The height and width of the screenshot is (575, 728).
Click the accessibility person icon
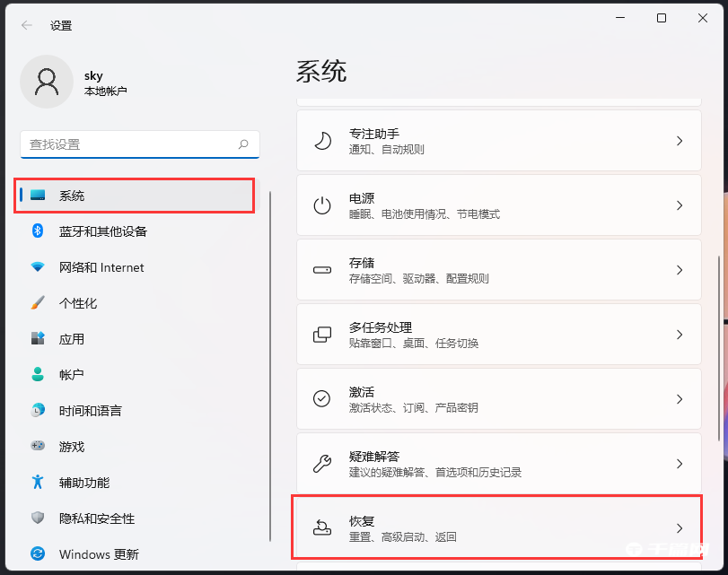(x=37, y=483)
